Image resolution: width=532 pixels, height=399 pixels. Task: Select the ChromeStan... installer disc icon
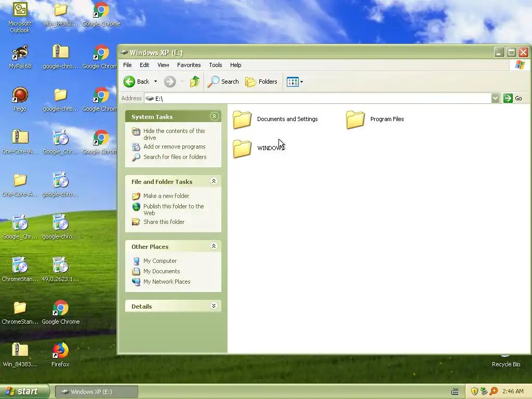[x=20, y=270]
